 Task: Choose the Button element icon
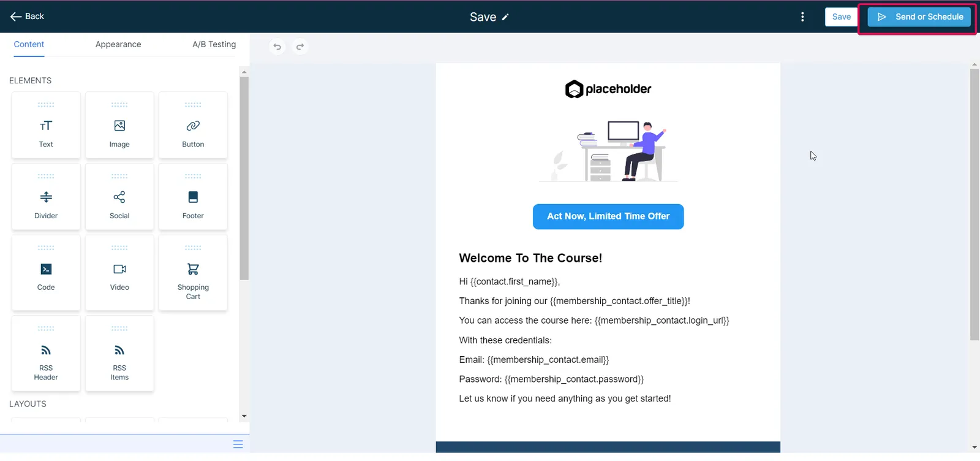click(193, 126)
